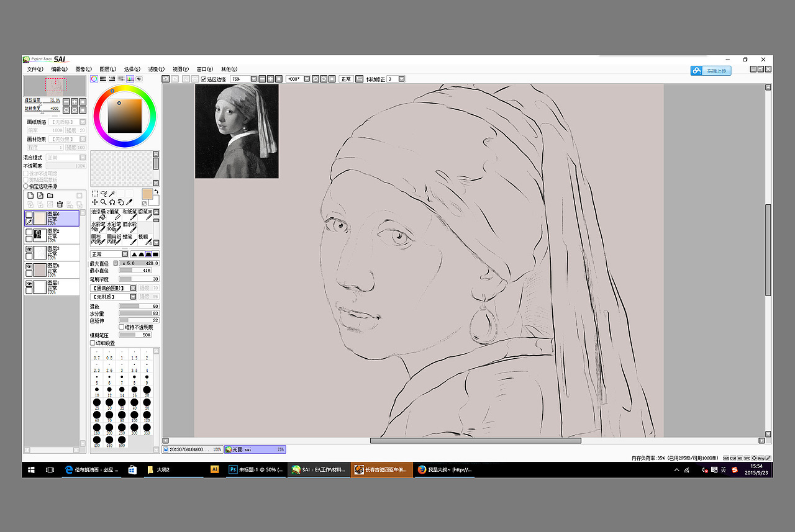Adjust the 最小直径 slider
This screenshot has width=795, height=532.
point(135,271)
